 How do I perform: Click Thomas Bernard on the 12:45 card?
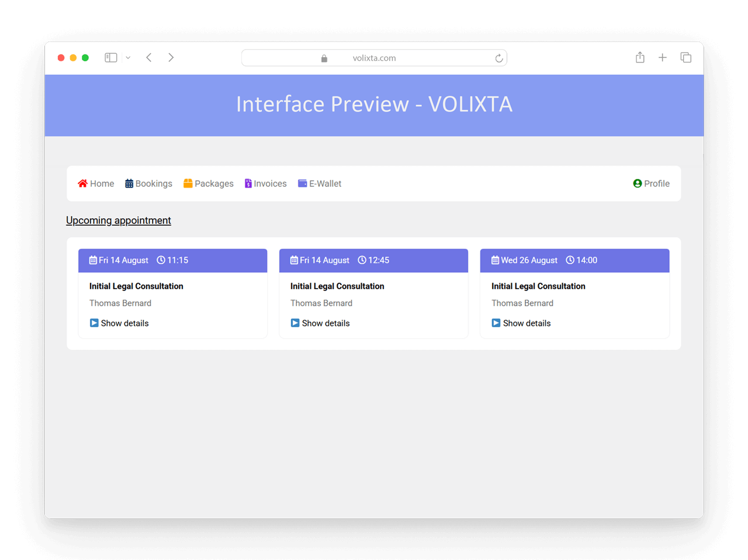coord(321,303)
